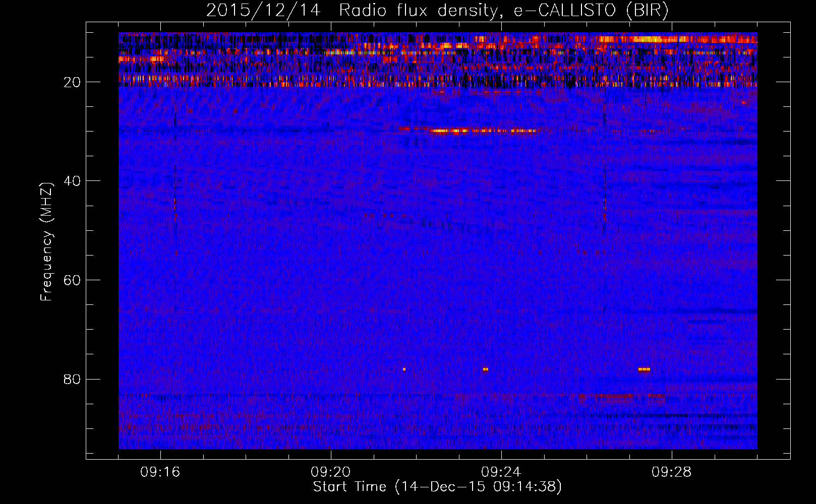Select the 'Frequency (MHZ)' y-axis label
This screenshot has height=504, width=816.
point(46,242)
